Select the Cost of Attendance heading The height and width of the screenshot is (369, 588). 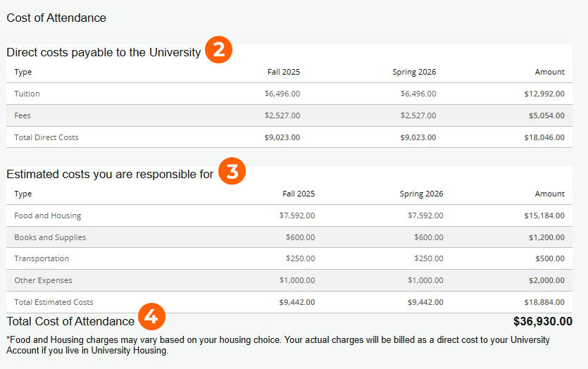click(56, 18)
